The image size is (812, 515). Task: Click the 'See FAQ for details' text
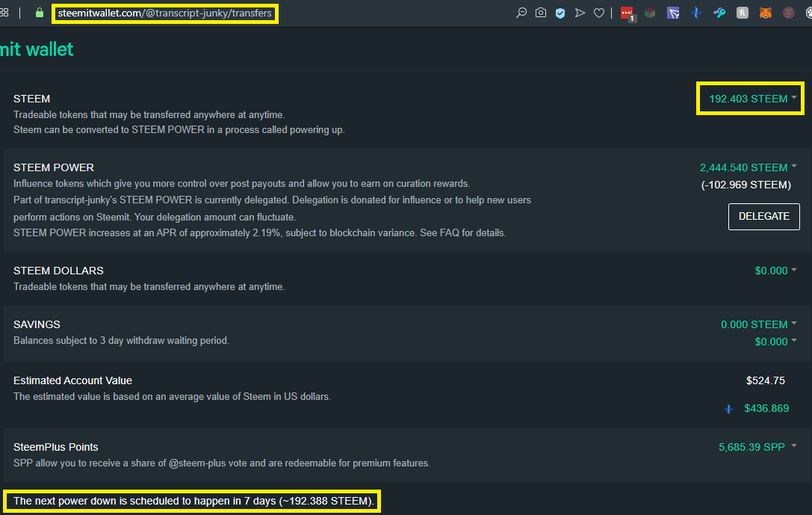pyautogui.click(x=463, y=232)
